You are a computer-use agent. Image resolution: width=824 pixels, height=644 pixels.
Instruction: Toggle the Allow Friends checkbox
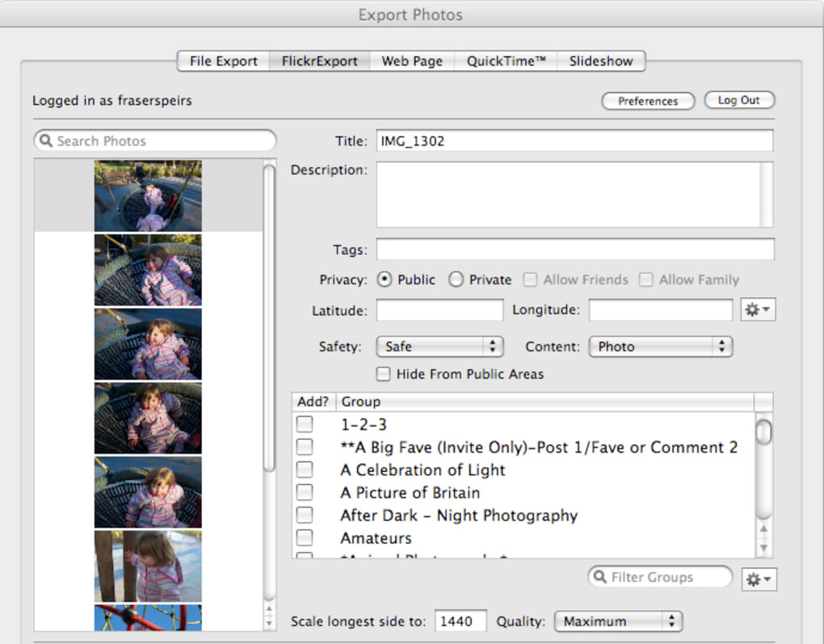[x=530, y=279]
